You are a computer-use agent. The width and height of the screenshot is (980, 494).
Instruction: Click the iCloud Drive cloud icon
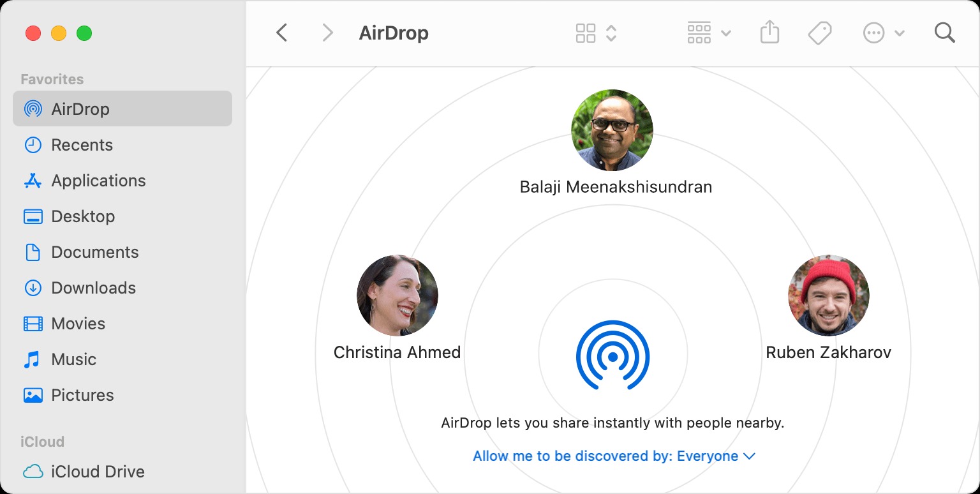[33, 472]
